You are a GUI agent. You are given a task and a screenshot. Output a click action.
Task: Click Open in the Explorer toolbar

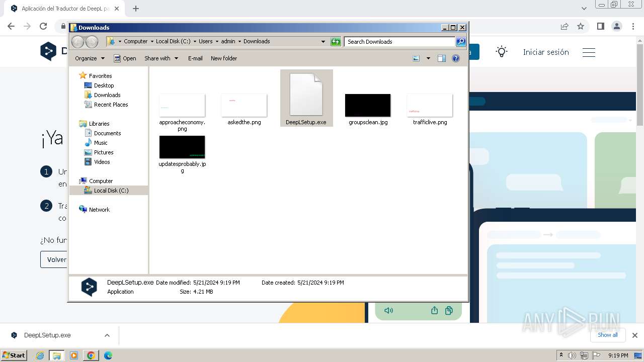coord(125,58)
